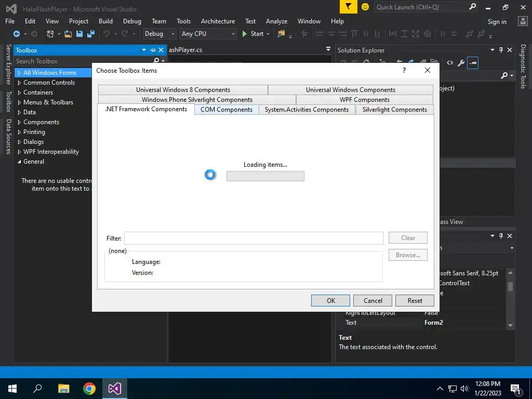532x399 pixels.
Task: Open File Explorer from the taskbar
Action: tap(63, 389)
